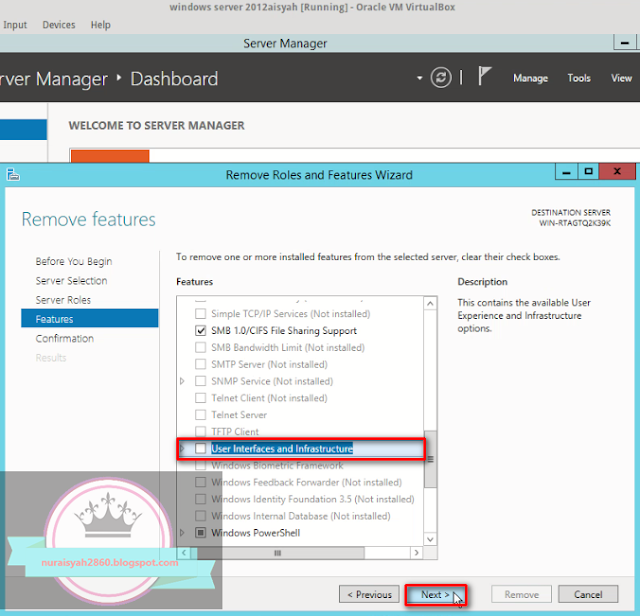Open dropdown arrow beside the refresh icon
The height and width of the screenshot is (616, 640).
pyautogui.click(x=419, y=78)
